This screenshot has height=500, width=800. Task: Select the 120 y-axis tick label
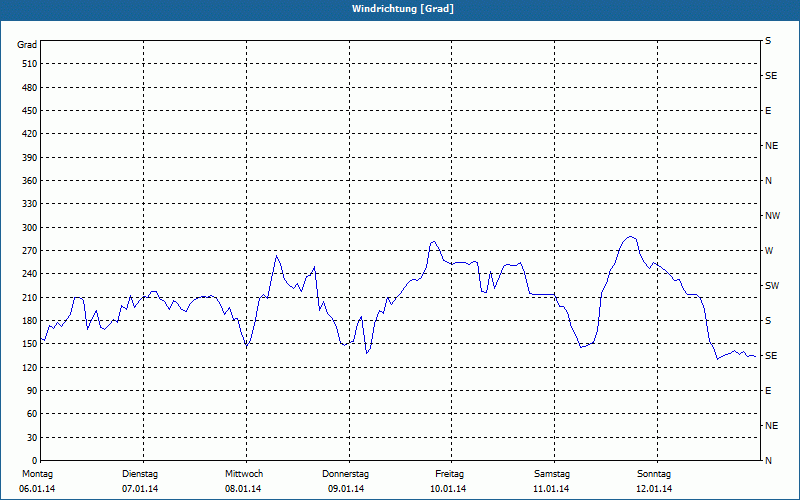pos(29,367)
